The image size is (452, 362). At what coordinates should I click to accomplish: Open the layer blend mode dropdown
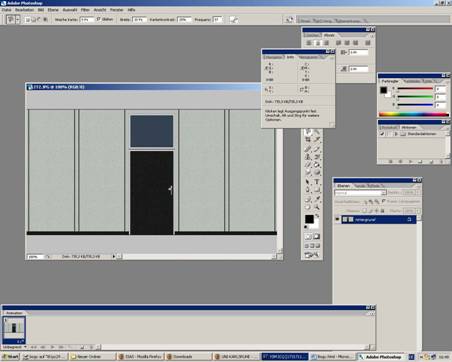(x=360, y=193)
